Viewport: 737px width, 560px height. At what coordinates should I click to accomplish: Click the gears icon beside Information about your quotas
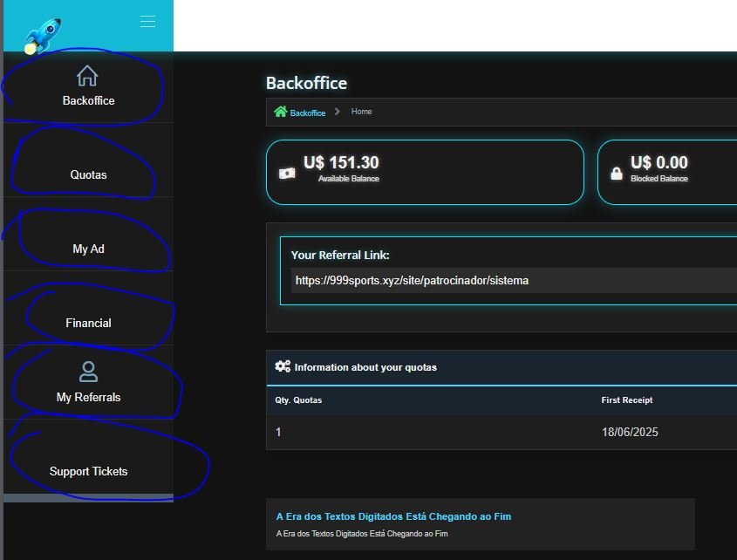pyautogui.click(x=283, y=366)
